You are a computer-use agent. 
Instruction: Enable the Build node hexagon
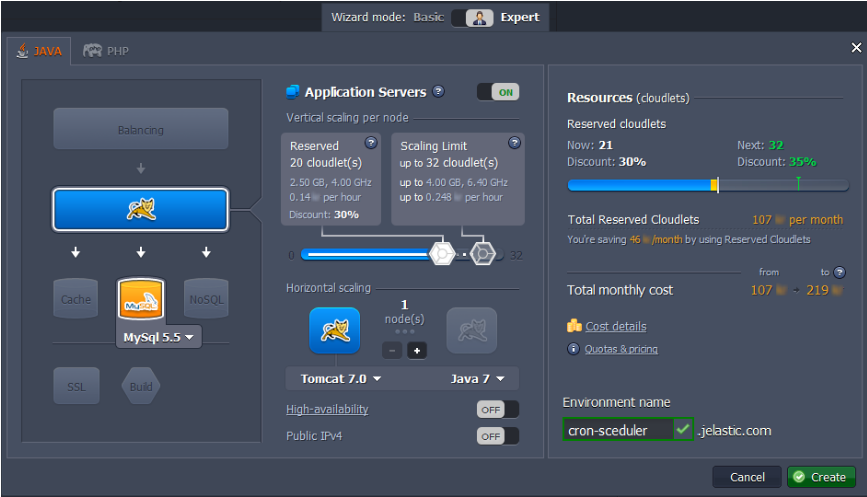click(143, 386)
